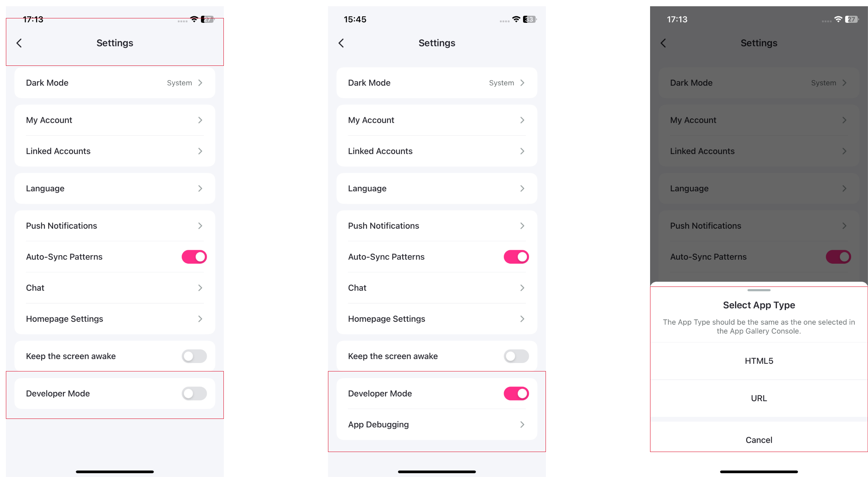Open Push Notifications in the 15:45 screen
The image size is (868, 477).
pos(437,226)
